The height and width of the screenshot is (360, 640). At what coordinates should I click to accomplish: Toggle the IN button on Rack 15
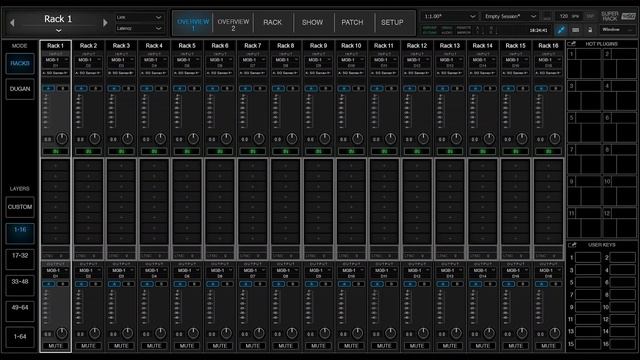[516, 151]
